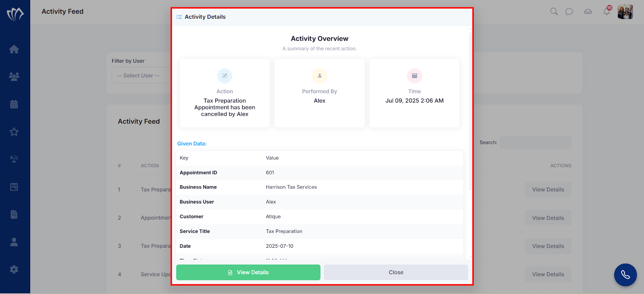Open the Home icon in the sidebar
The image size is (644, 294).
coord(14,49)
